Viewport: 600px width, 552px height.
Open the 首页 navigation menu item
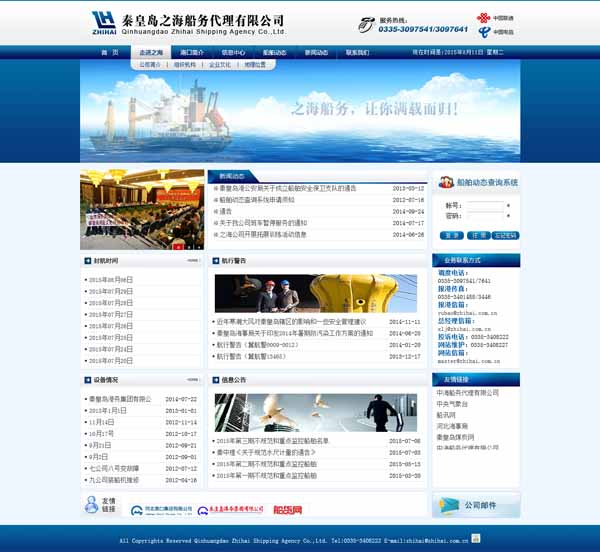(x=111, y=52)
